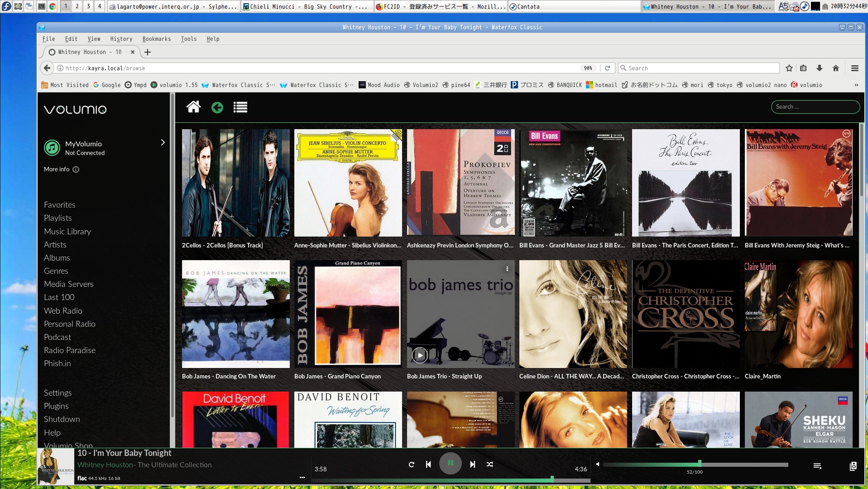Image resolution: width=868 pixels, height=489 pixels.
Task: Open the Firefox hamburger menu
Action: pos(854,68)
